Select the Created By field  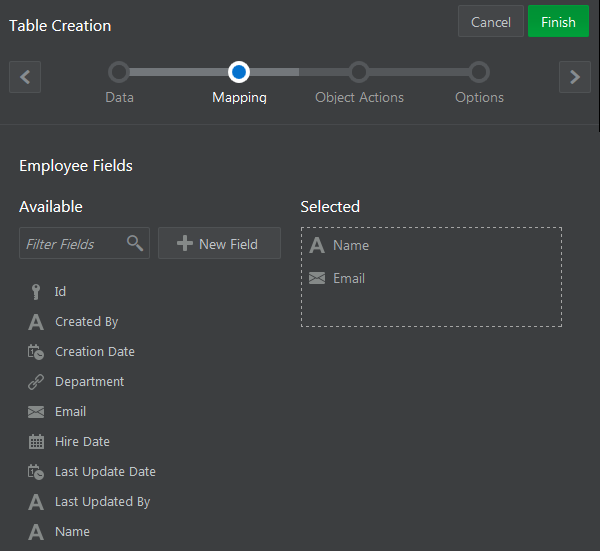87,322
